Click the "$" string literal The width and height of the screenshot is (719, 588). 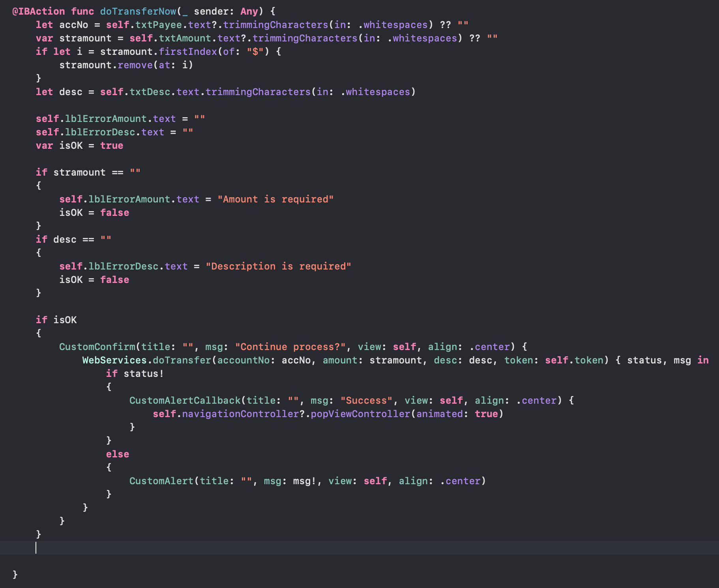tap(255, 52)
